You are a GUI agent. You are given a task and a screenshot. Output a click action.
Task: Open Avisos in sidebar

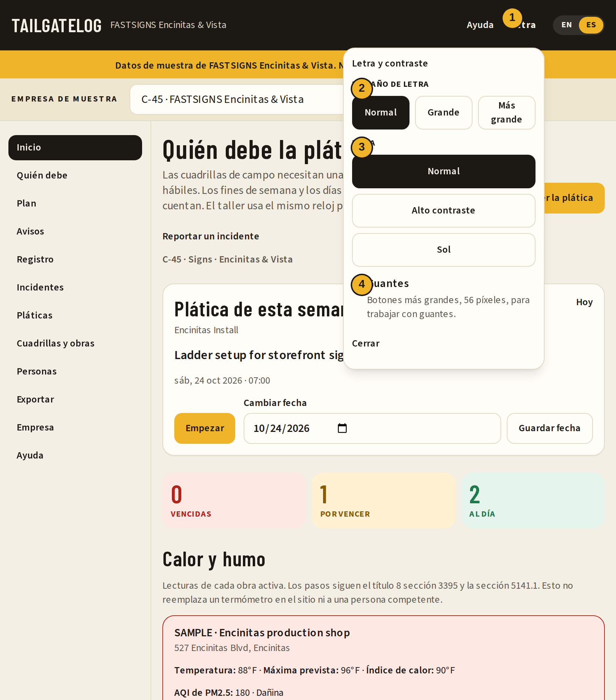75,231
